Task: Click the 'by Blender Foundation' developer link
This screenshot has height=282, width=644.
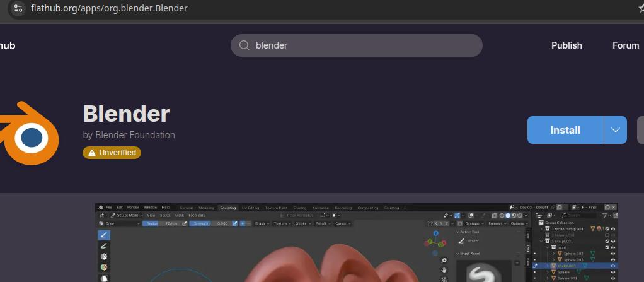Action: [129, 135]
